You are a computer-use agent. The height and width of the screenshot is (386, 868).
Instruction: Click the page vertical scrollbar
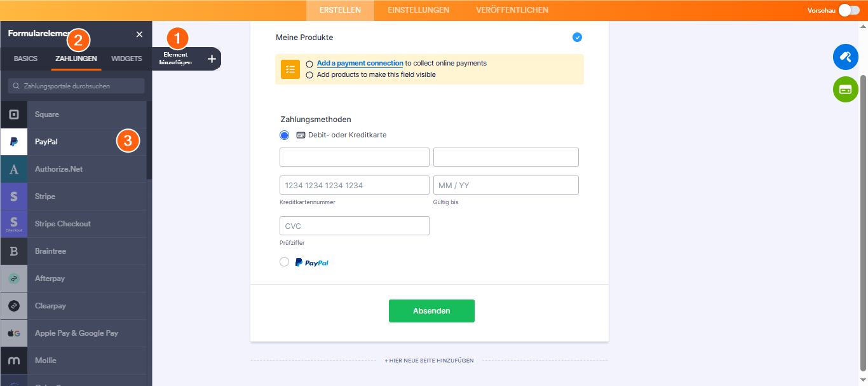pyautogui.click(x=862, y=223)
